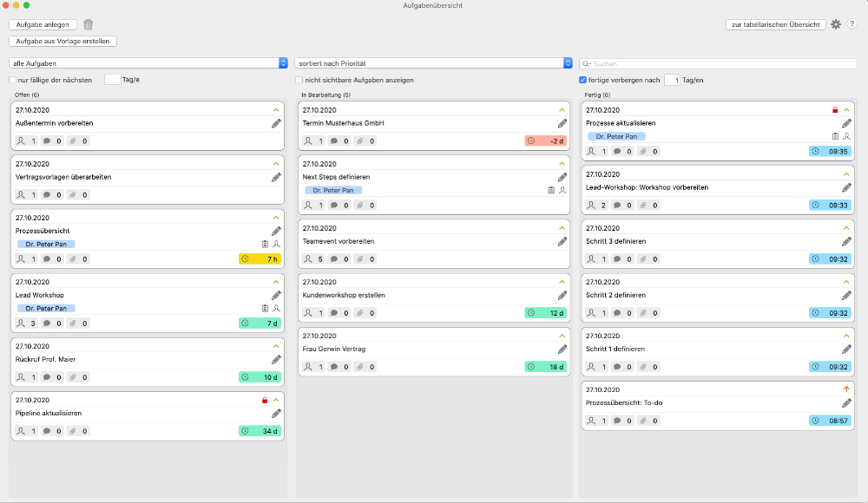Uncheck 'fertige verbergen nach' checkbox
The width and height of the screenshot is (868, 503).
pyautogui.click(x=583, y=80)
